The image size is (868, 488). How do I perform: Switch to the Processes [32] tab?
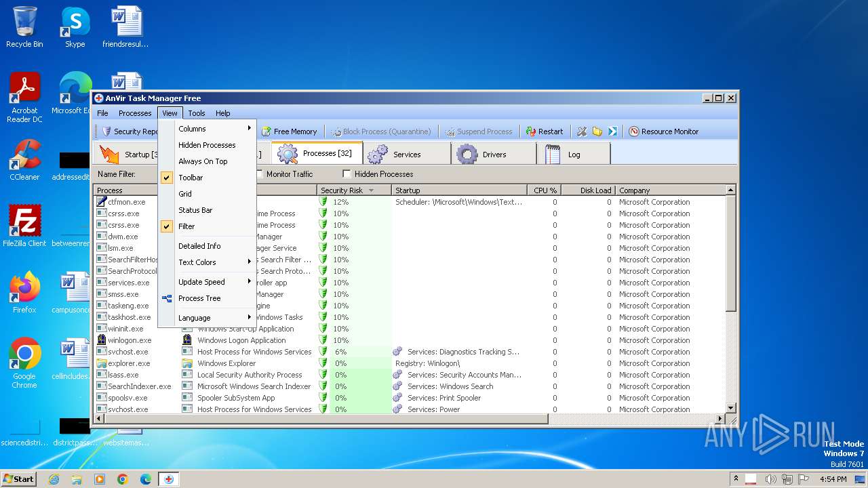tap(317, 153)
